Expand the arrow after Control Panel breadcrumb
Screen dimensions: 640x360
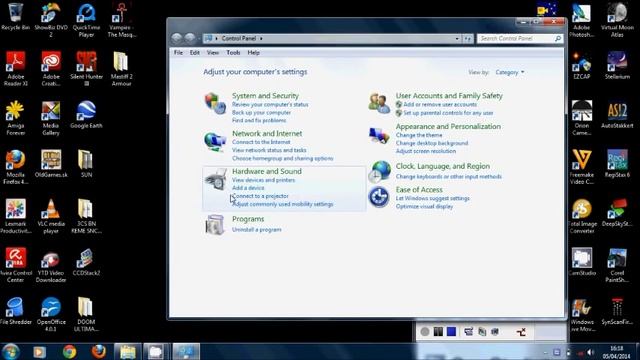261,38
